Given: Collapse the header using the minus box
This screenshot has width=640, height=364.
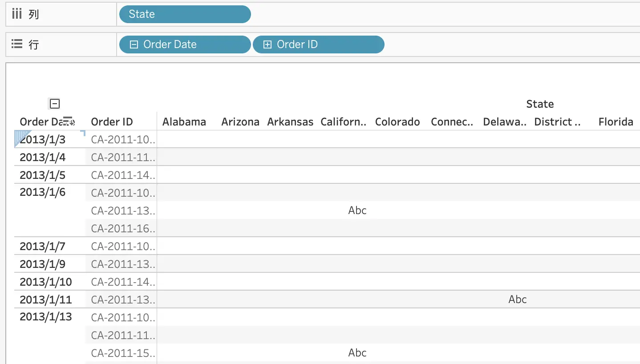Looking at the screenshot, I should pyautogui.click(x=54, y=104).
